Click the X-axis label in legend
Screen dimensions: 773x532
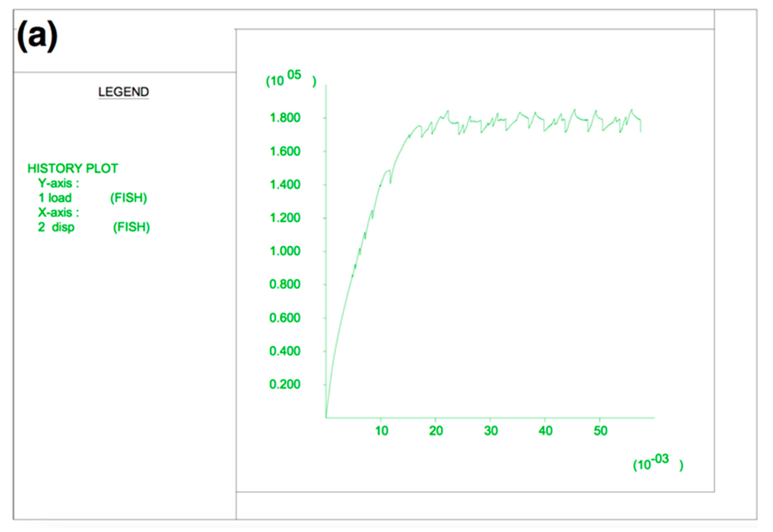click(58, 213)
